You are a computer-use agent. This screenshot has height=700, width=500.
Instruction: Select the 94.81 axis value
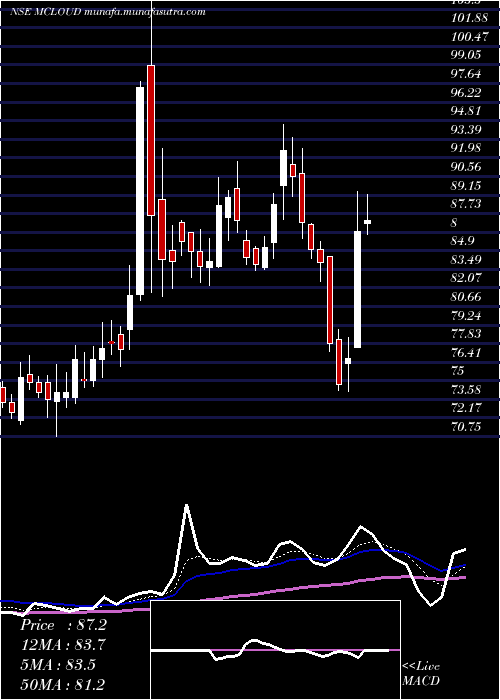466,111
